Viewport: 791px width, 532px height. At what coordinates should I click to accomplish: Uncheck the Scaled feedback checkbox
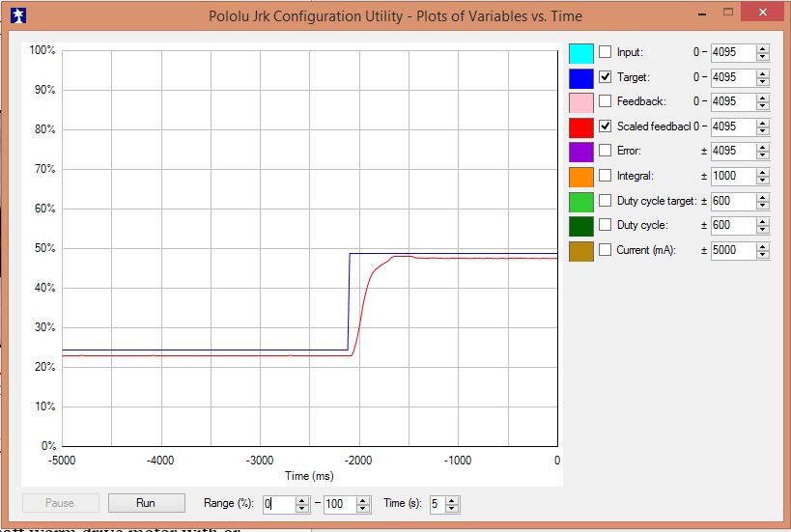605,126
